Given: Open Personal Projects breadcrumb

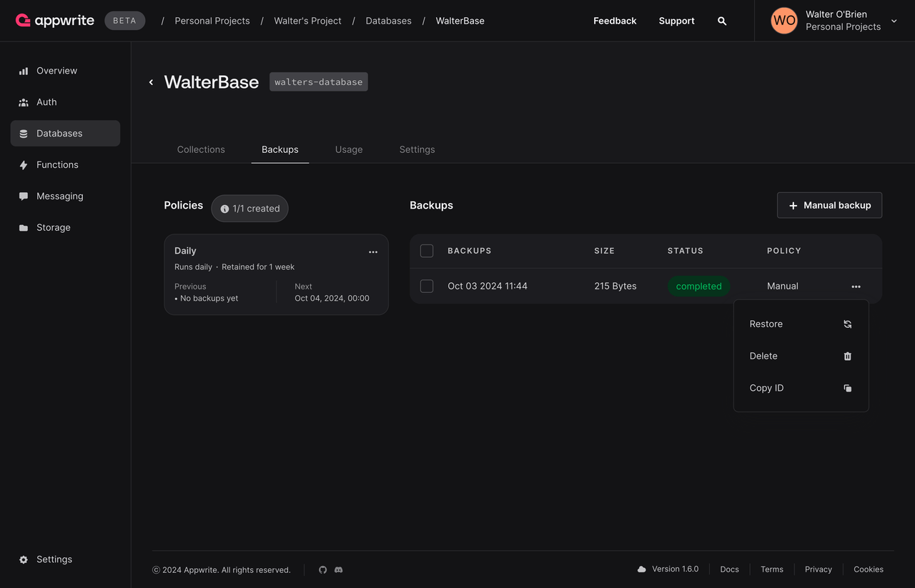Looking at the screenshot, I should coord(212,21).
